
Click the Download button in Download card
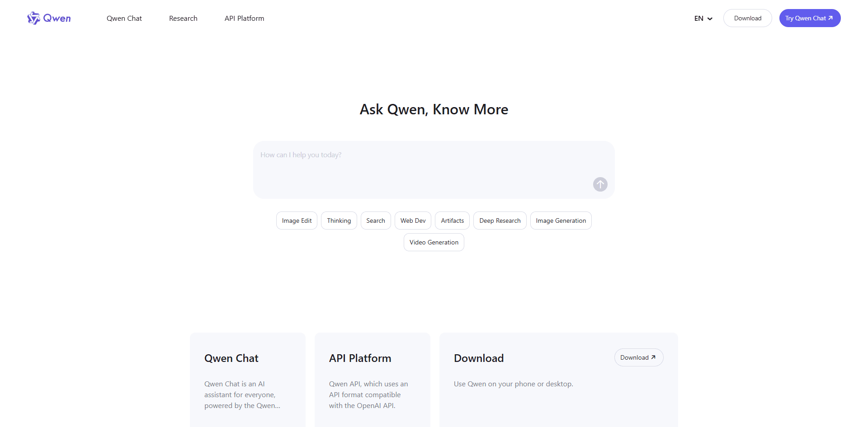coord(638,357)
